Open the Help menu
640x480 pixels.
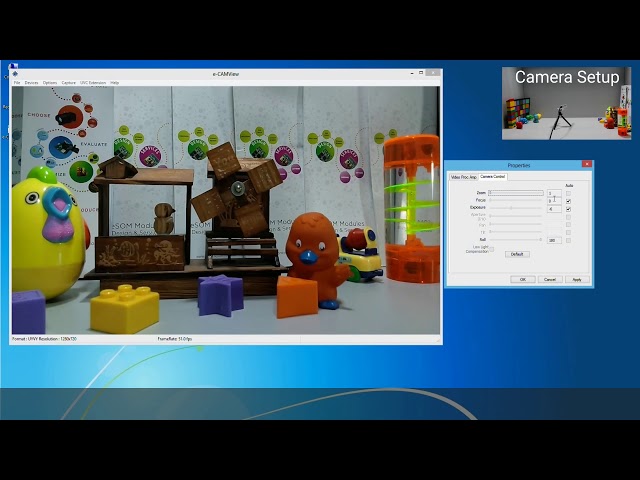pos(115,83)
